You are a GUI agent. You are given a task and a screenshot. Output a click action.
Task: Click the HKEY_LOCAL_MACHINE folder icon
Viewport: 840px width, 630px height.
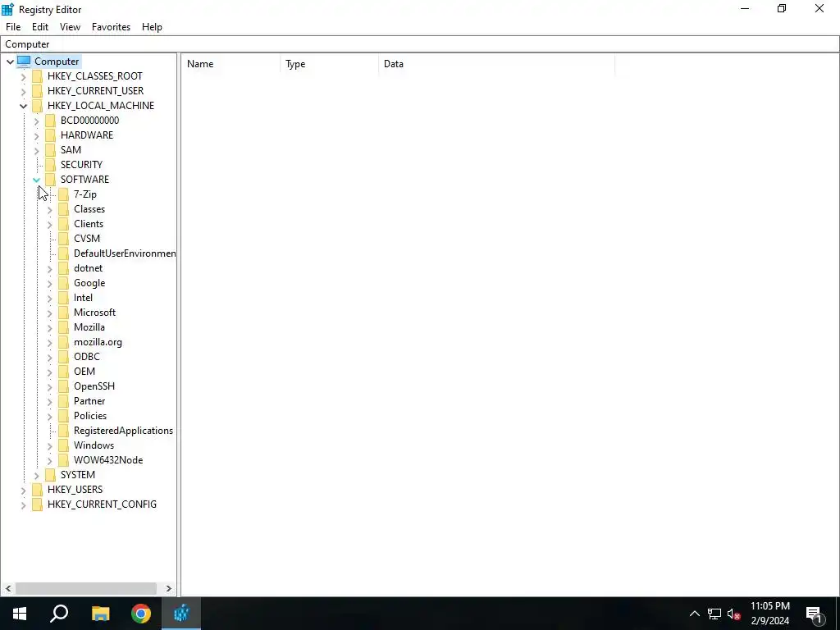point(37,106)
